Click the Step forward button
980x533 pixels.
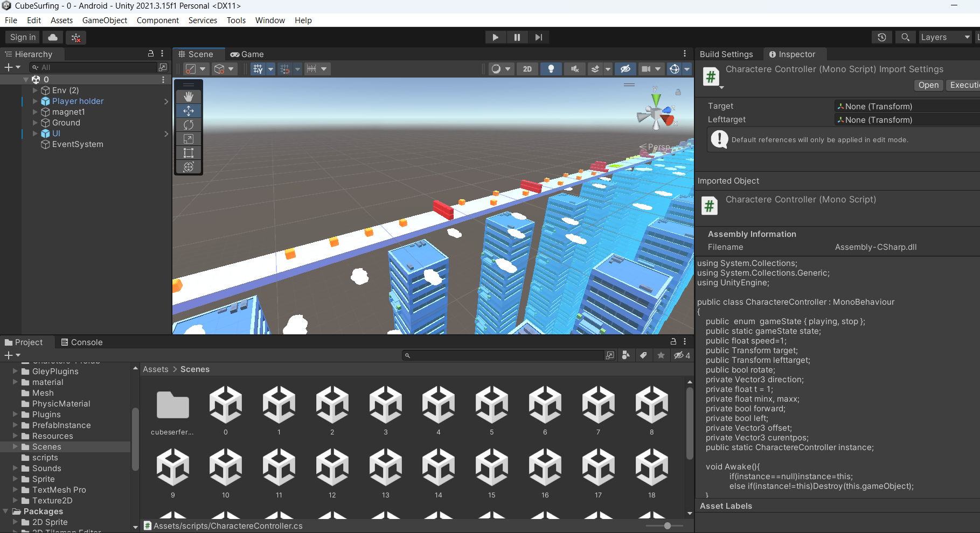pos(538,37)
